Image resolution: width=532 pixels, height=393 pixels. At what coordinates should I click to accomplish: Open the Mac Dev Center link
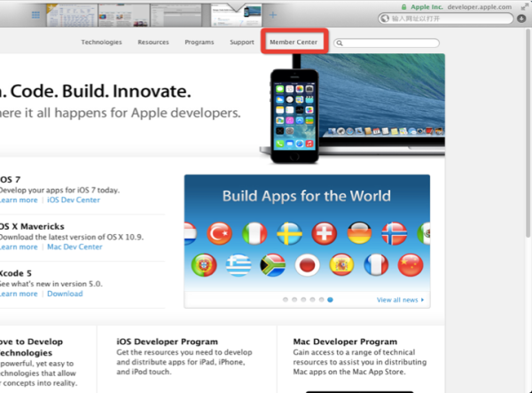click(74, 248)
